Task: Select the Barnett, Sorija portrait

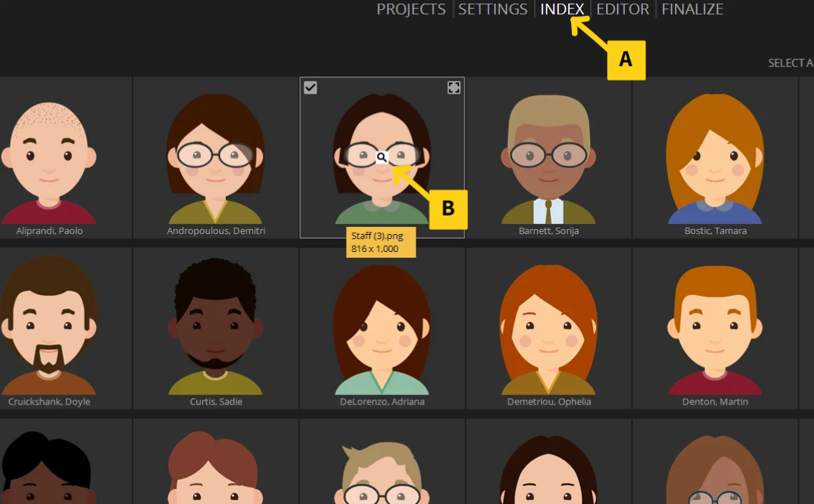Action: tap(548, 159)
